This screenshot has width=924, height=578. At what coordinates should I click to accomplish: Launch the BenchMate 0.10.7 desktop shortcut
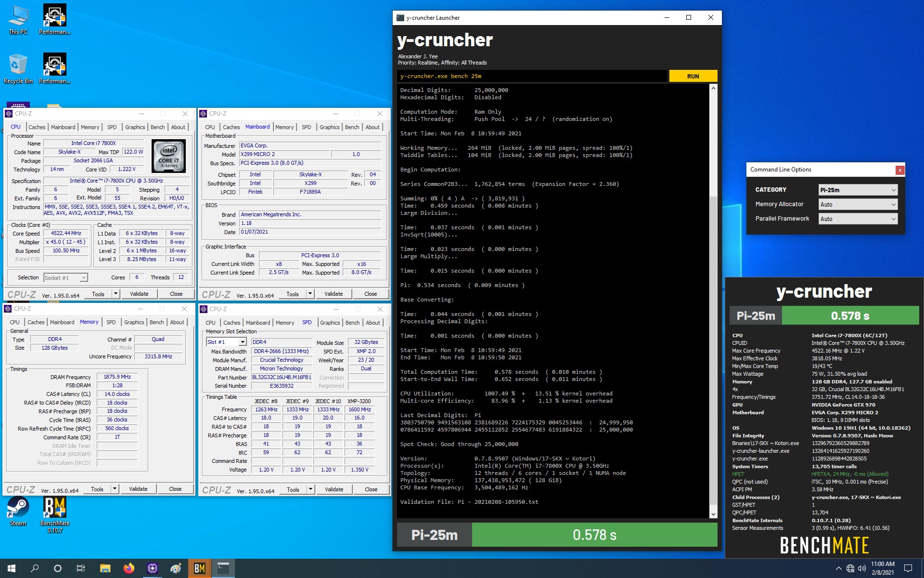[x=55, y=514]
